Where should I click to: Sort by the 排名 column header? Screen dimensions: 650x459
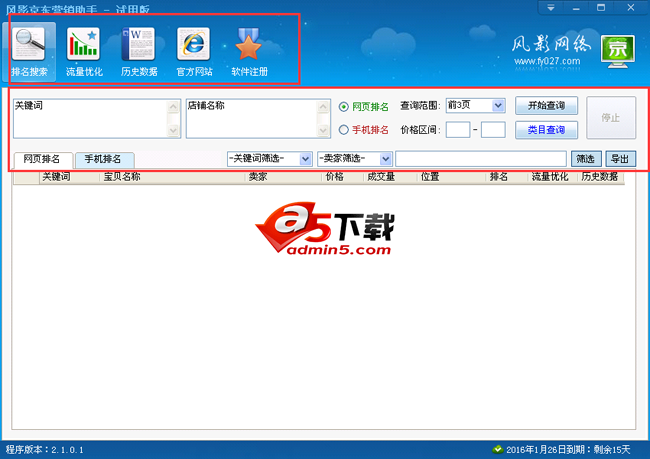click(x=507, y=177)
